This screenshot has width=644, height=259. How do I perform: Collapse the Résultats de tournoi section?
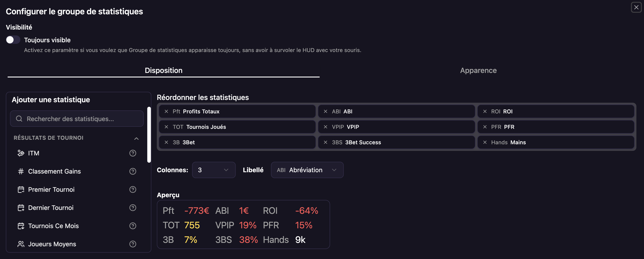point(136,138)
